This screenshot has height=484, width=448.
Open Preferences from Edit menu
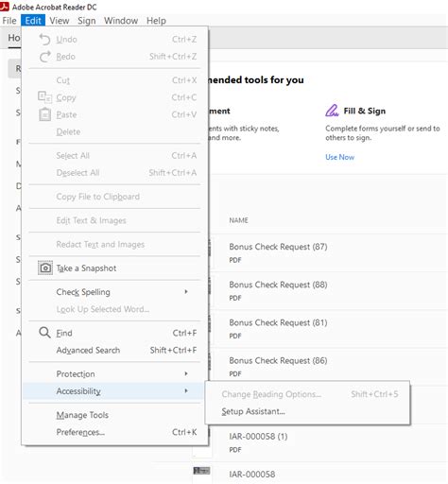[114, 432]
